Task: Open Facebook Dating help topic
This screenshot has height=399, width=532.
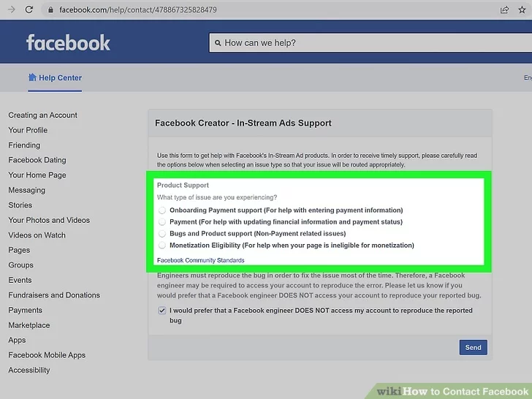Action: pos(37,160)
